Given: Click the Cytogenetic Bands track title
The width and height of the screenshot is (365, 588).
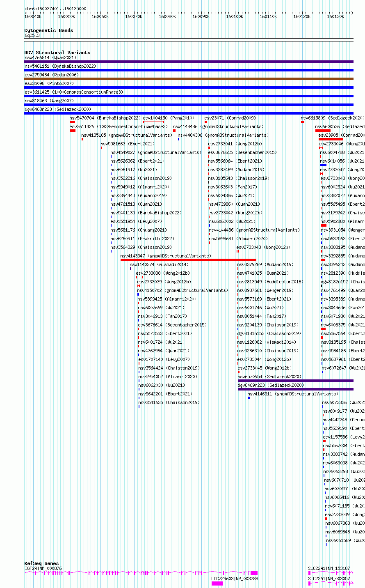Looking at the screenshot, I should click(x=49, y=30).
